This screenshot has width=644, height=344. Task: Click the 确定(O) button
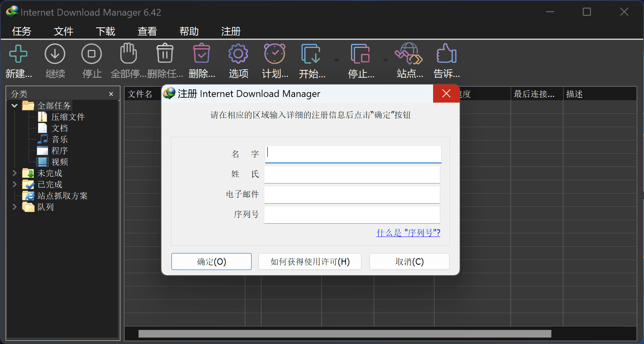pyautogui.click(x=211, y=262)
